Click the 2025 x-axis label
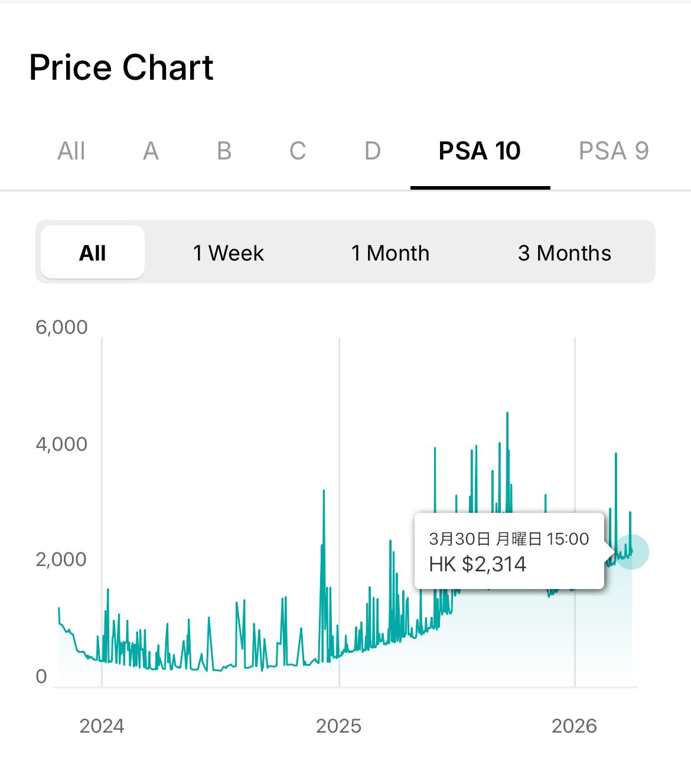The height and width of the screenshot is (784, 691). point(338,726)
